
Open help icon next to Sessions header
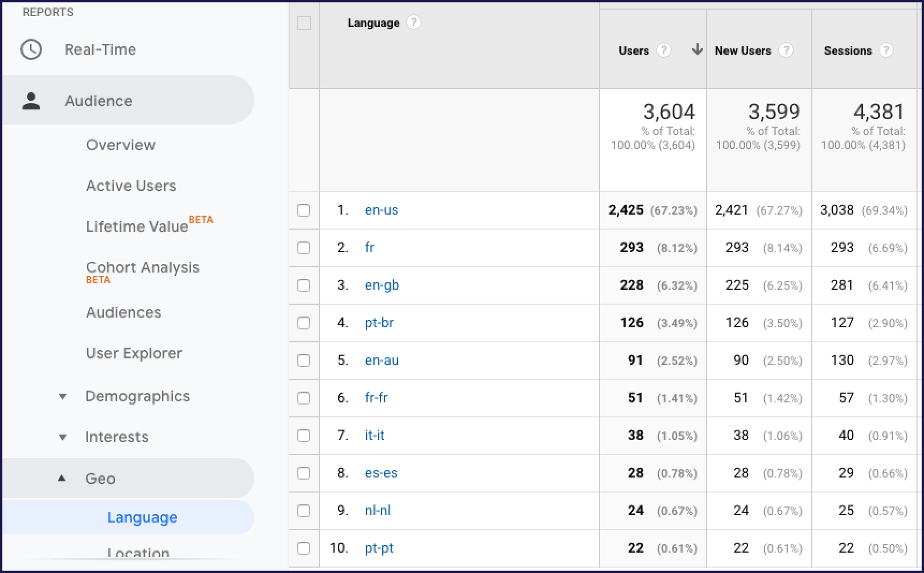(886, 50)
